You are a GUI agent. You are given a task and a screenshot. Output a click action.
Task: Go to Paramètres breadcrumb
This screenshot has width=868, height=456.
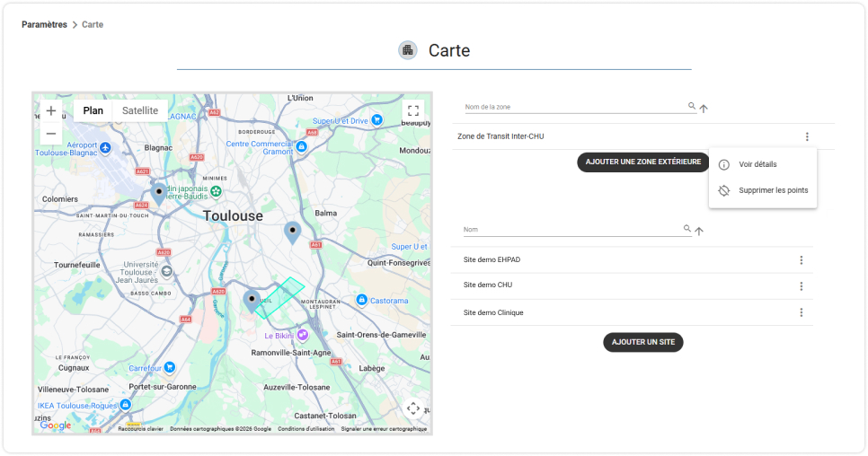pos(44,24)
